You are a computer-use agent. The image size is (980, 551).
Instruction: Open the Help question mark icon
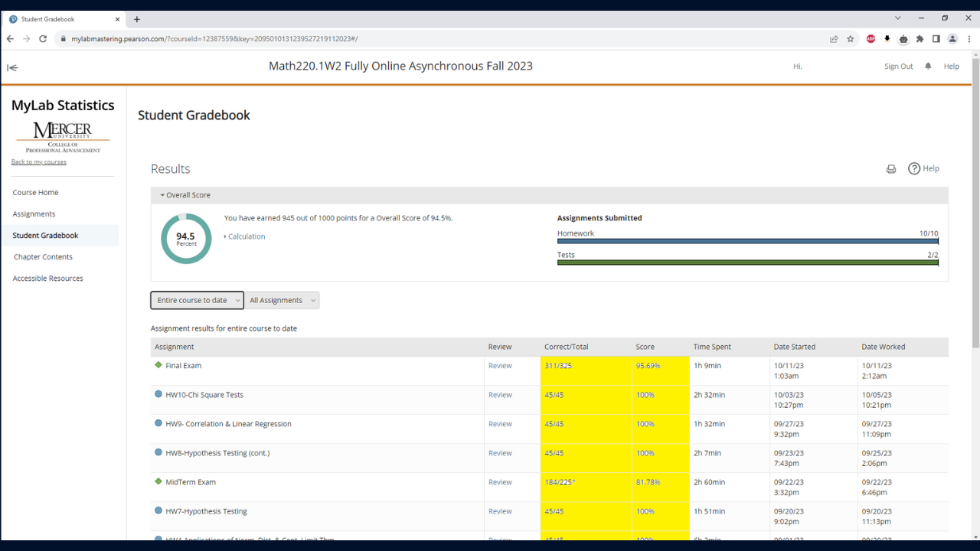tap(914, 168)
